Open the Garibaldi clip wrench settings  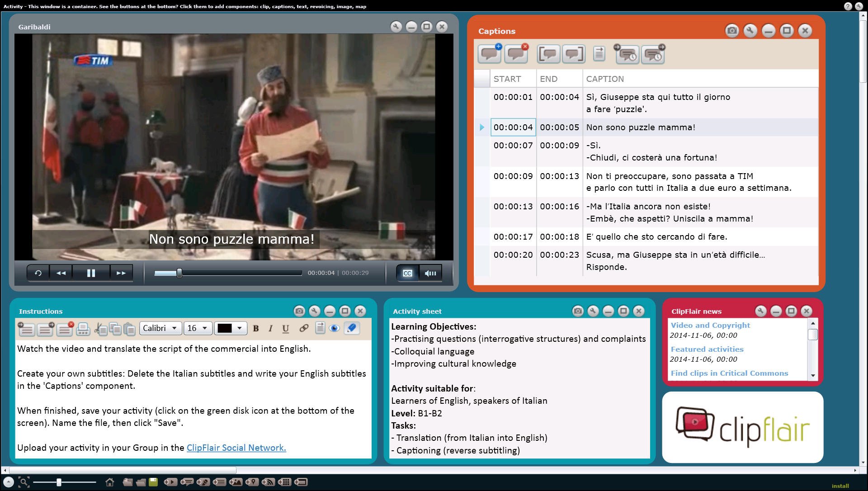396,27
